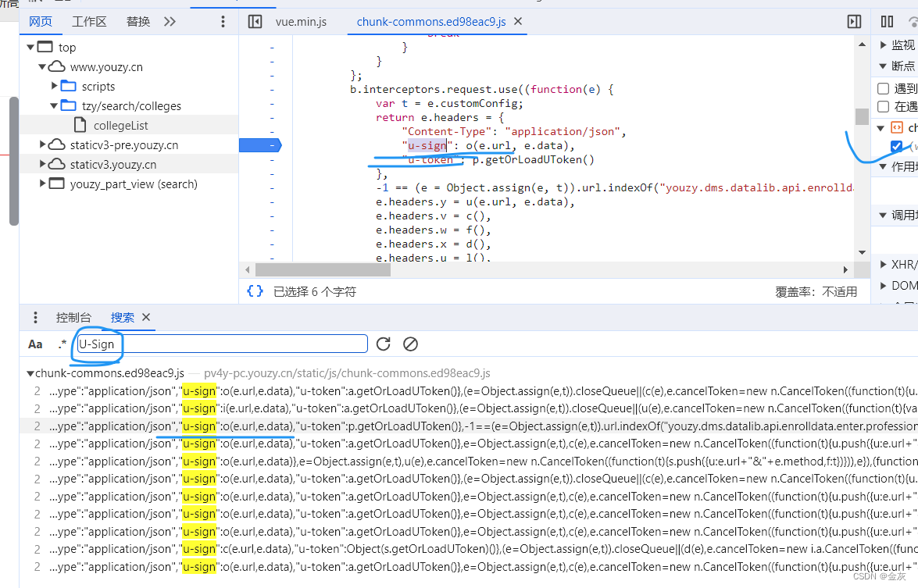Image resolution: width=918 pixels, height=588 pixels.
Task: Enable the .* regex search icon
Action: (x=62, y=344)
